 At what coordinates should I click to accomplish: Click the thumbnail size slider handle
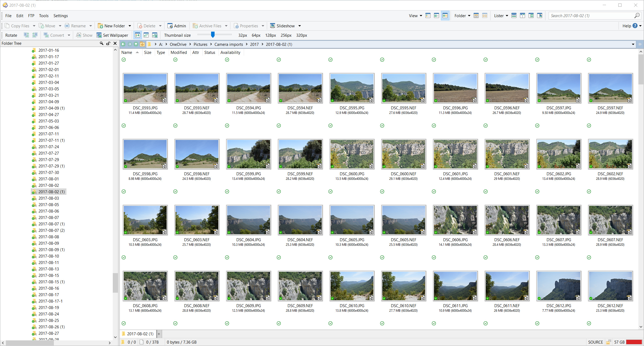tap(213, 35)
